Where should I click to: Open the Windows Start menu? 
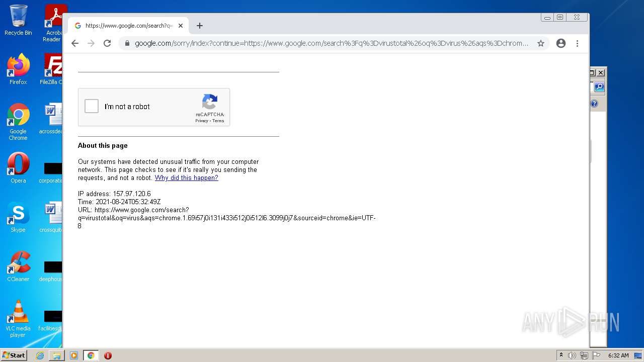pyautogui.click(x=14, y=355)
